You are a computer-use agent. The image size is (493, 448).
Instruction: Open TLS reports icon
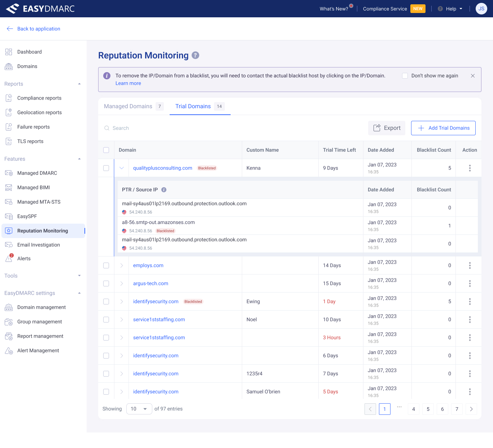point(9,141)
